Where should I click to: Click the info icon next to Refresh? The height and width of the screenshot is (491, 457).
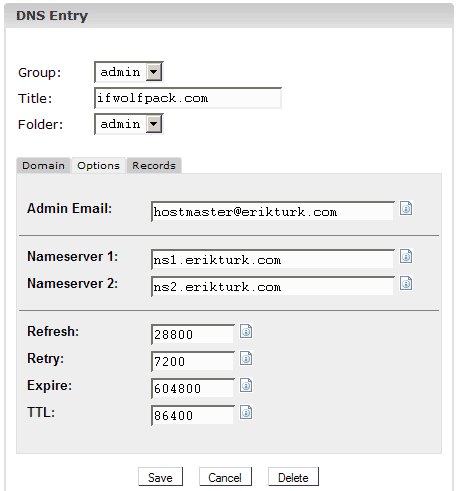pos(246,331)
